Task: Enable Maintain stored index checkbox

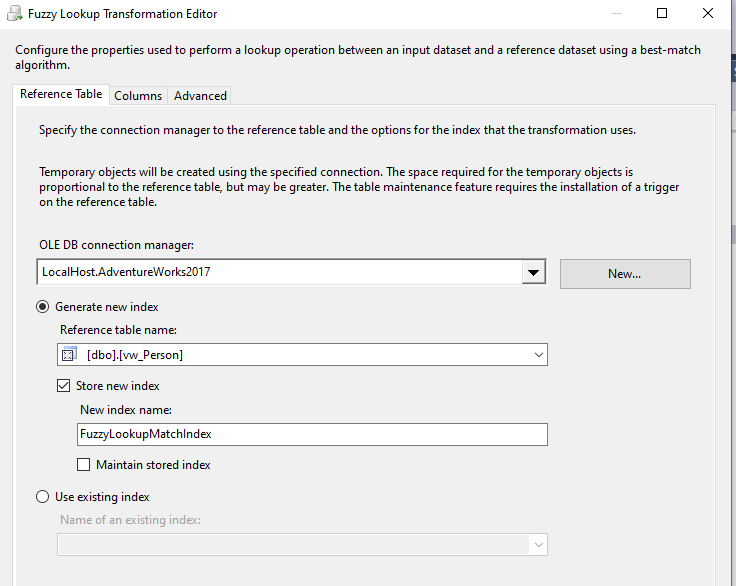Action: pos(84,465)
